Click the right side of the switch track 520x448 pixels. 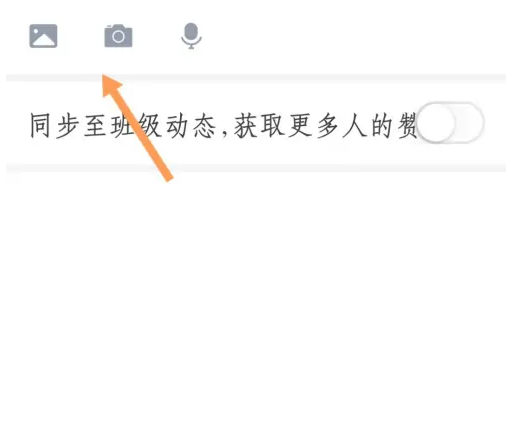[x=470, y=123]
